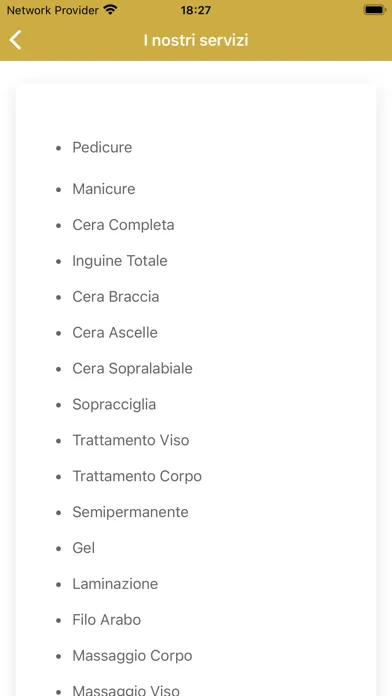
Task: Choose the Gel service
Action: [x=84, y=548]
